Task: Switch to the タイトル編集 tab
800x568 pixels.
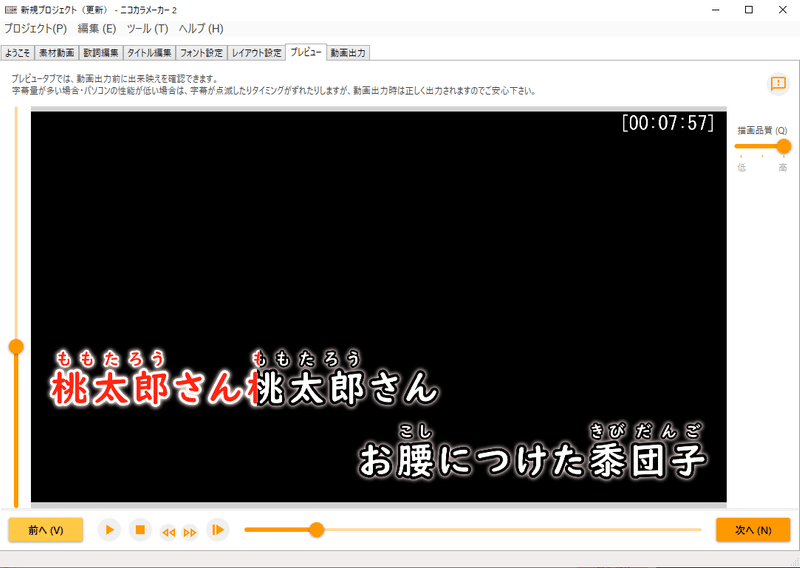Action: click(149, 53)
